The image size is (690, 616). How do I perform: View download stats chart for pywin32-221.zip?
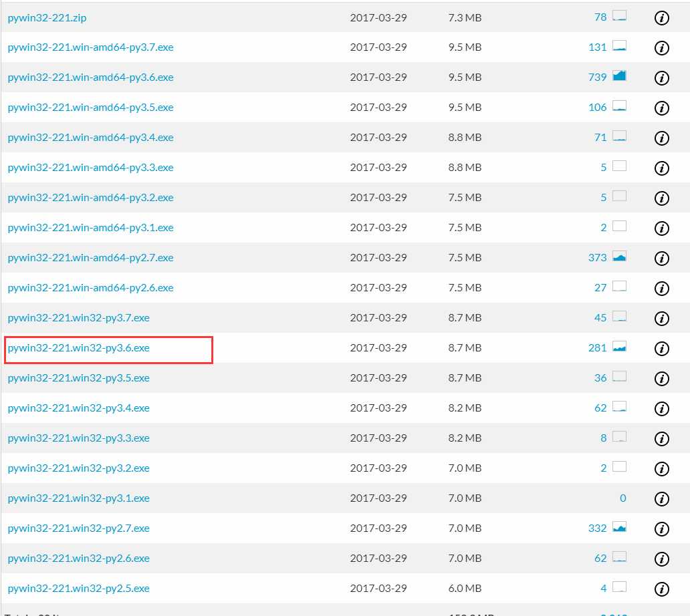click(x=620, y=16)
